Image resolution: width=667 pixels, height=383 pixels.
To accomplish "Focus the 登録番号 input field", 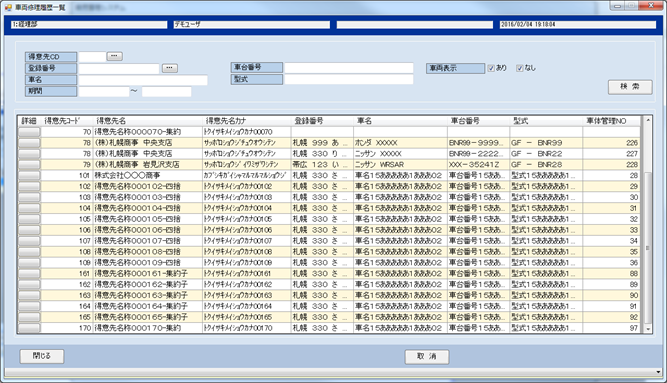I will pyautogui.click(x=119, y=68).
